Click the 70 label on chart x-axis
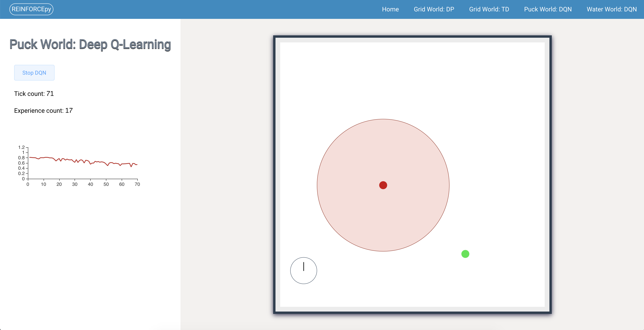644x330 pixels. point(137,184)
